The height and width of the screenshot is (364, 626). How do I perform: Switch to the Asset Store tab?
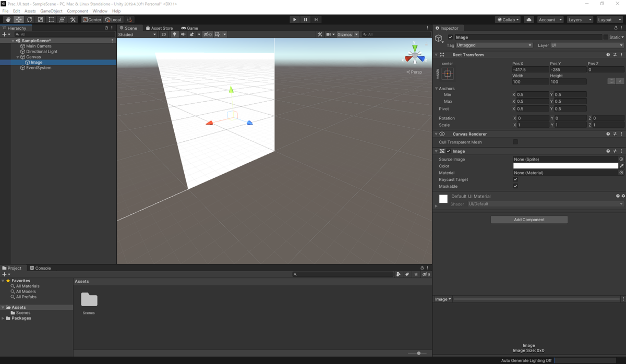pyautogui.click(x=159, y=28)
